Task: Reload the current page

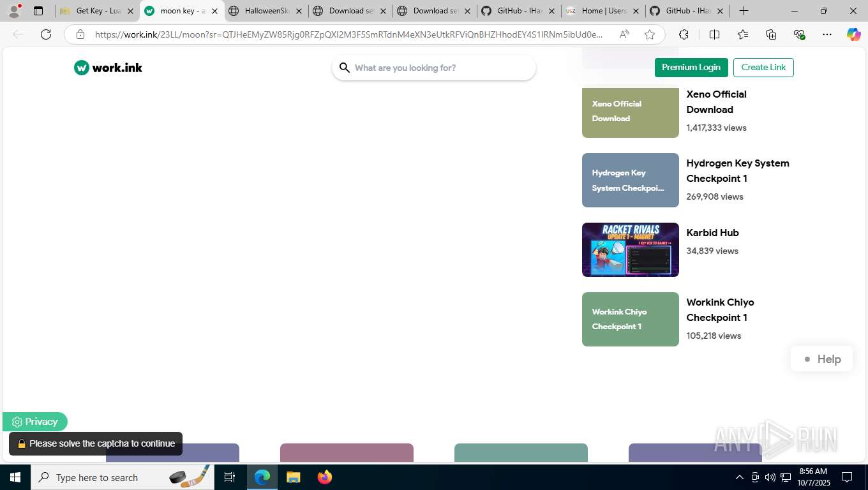Action: (x=46, y=34)
